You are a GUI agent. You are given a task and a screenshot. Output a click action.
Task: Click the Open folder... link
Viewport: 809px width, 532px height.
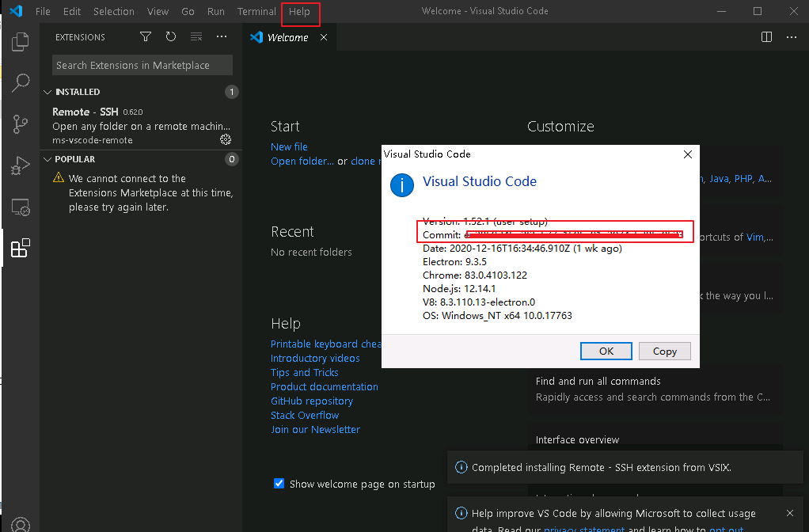coord(302,161)
